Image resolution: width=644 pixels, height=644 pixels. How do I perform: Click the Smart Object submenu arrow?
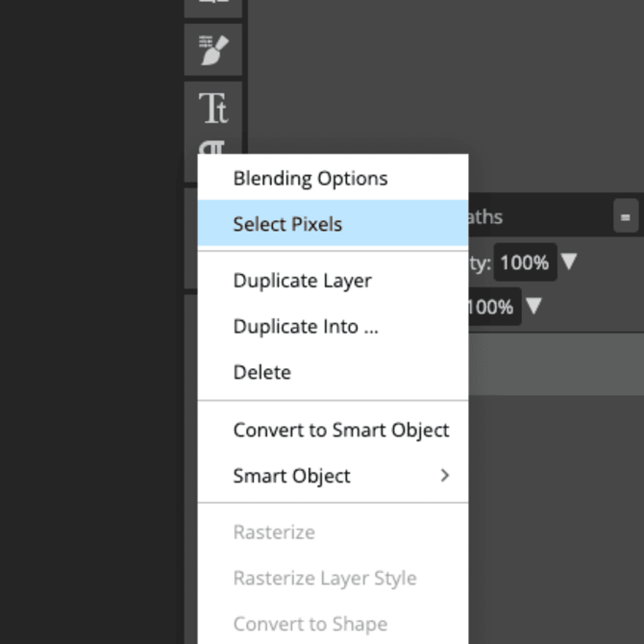click(x=445, y=475)
